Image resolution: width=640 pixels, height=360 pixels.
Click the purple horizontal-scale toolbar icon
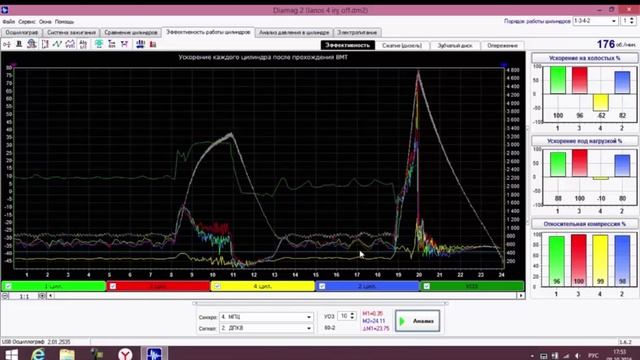pos(124,44)
